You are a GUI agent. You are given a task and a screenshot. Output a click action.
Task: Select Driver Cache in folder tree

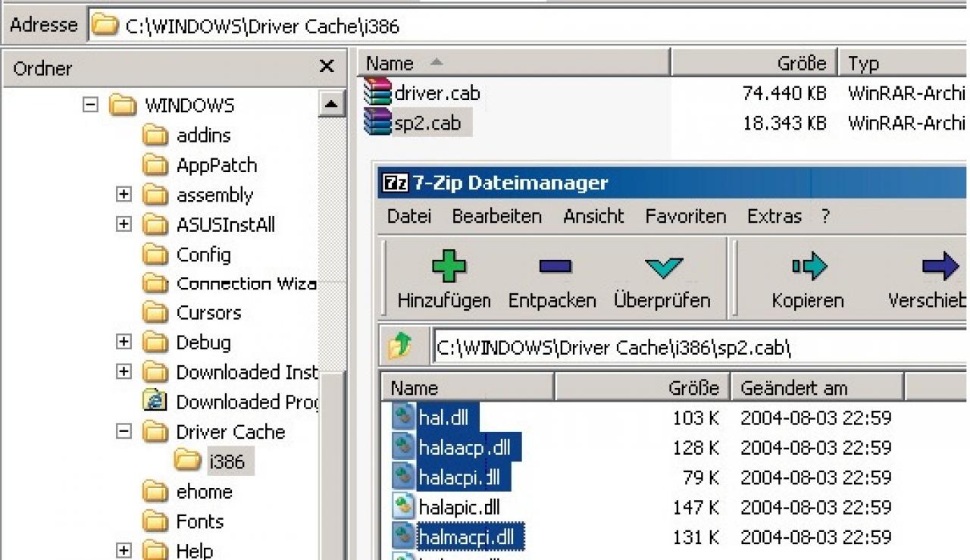(230, 432)
